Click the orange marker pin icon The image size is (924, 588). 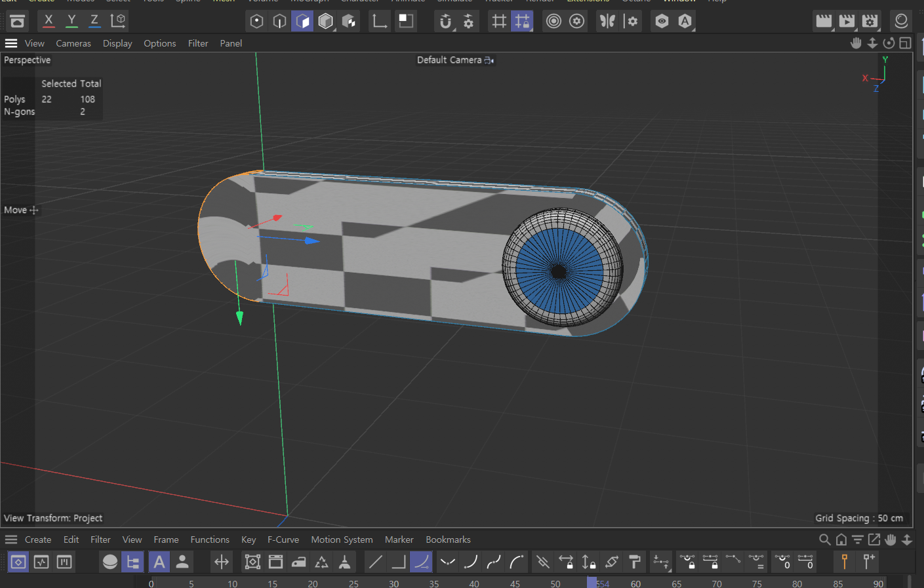[845, 562]
